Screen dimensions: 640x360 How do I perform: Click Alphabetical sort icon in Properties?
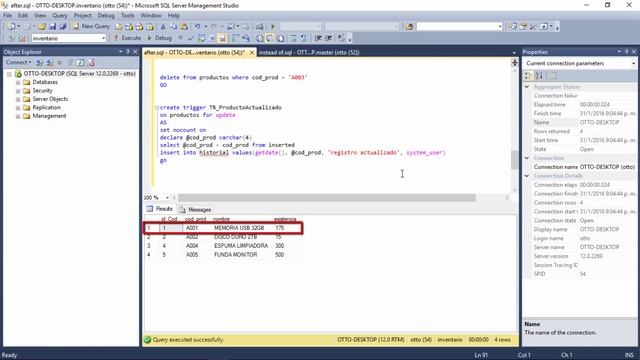coord(539,76)
